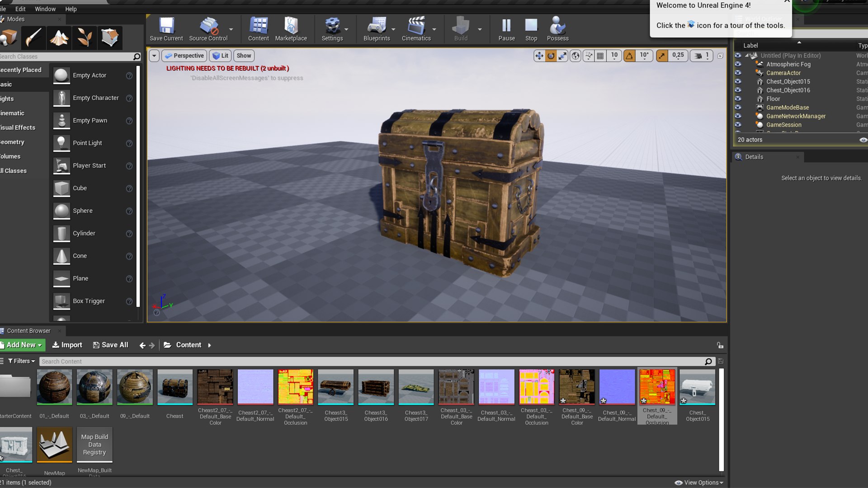868x488 pixels.
Task: Open the rotation snap value 10° dropdown
Action: 644,56
